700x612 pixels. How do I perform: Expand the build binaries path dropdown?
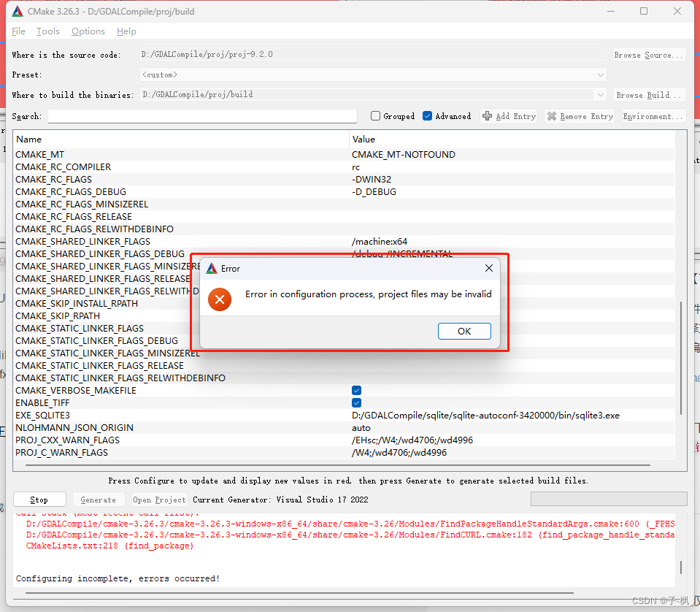coord(600,94)
